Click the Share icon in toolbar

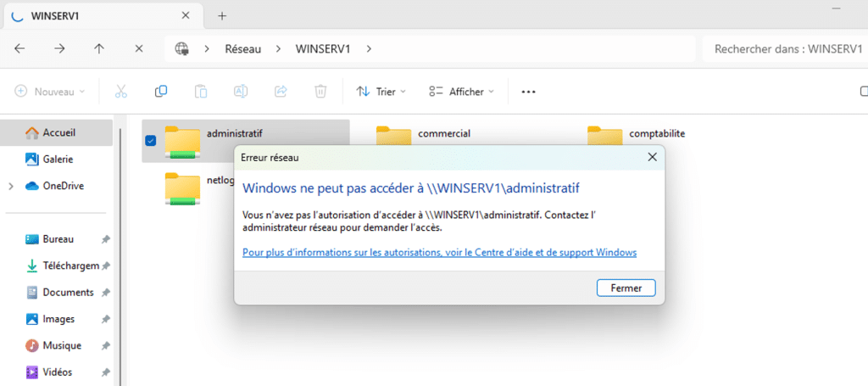pos(281,92)
